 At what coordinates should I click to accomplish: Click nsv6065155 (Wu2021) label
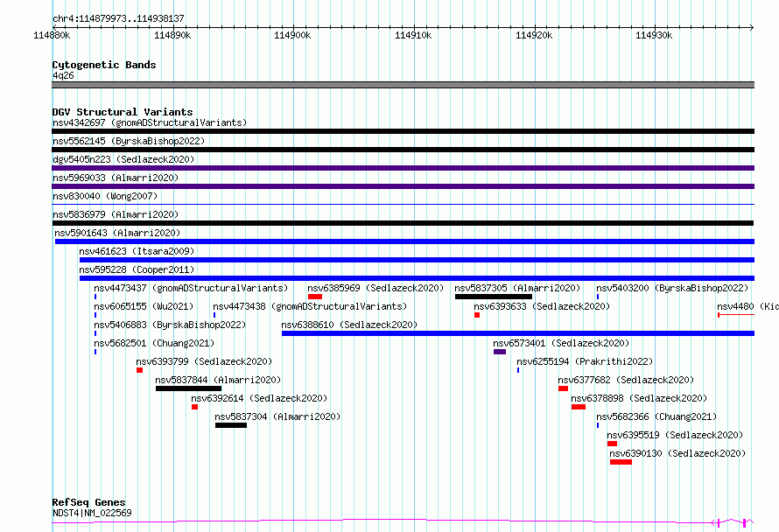coord(144,306)
